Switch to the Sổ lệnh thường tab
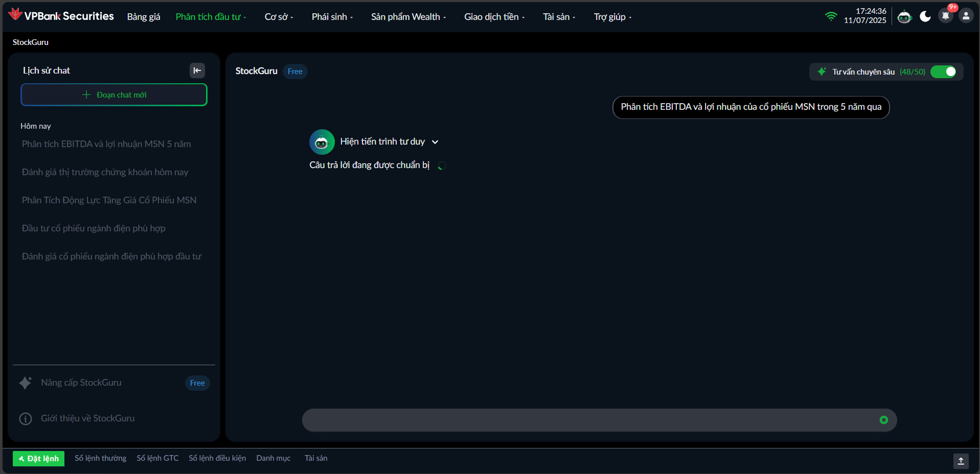The image size is (980, 474). [x=100, y=458]
